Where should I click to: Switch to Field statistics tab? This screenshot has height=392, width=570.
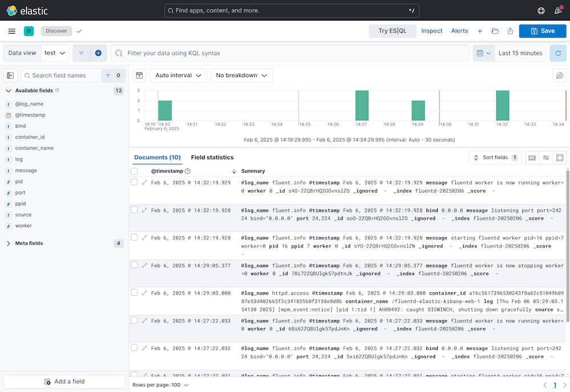click(212, 157)
